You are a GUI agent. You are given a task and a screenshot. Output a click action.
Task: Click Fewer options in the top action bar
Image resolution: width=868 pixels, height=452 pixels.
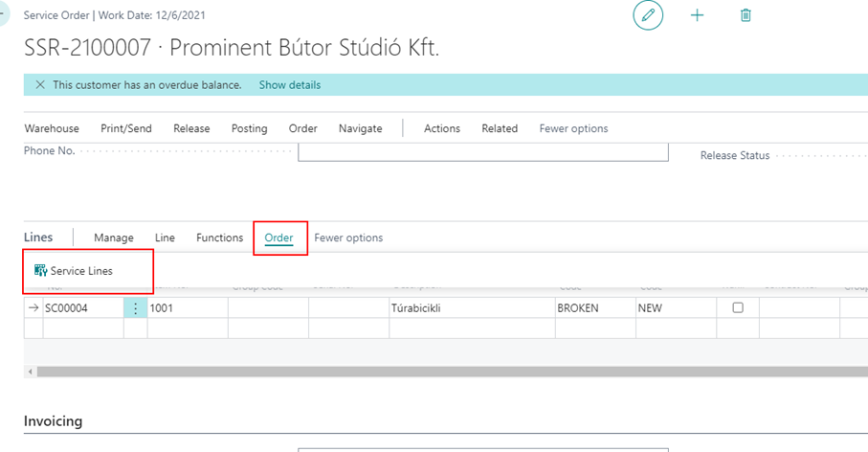point(573,128)
